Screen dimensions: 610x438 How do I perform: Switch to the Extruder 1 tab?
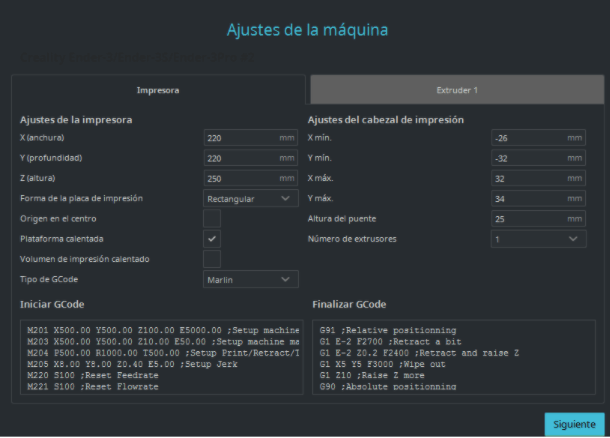click(457, 90)
